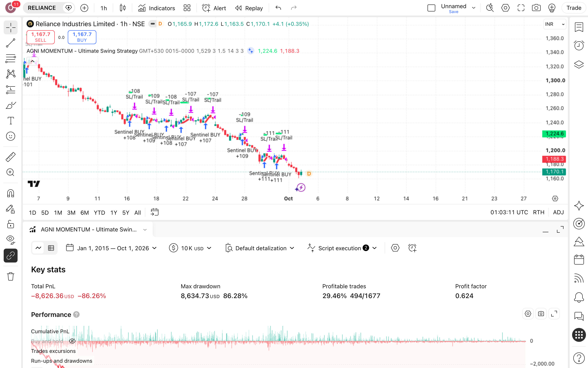
Task: Open the emoji and icons tool
Action: [x=10, y=136]
